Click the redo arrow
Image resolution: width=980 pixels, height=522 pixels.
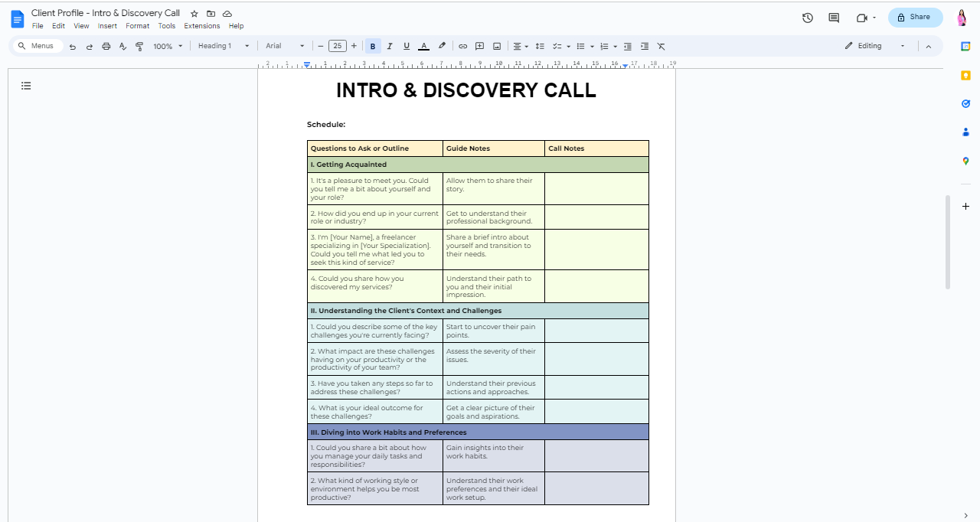pyautogui.click(x=90, y=46)
